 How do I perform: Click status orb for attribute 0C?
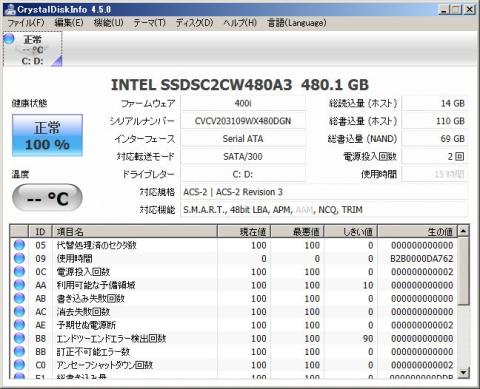19,272
